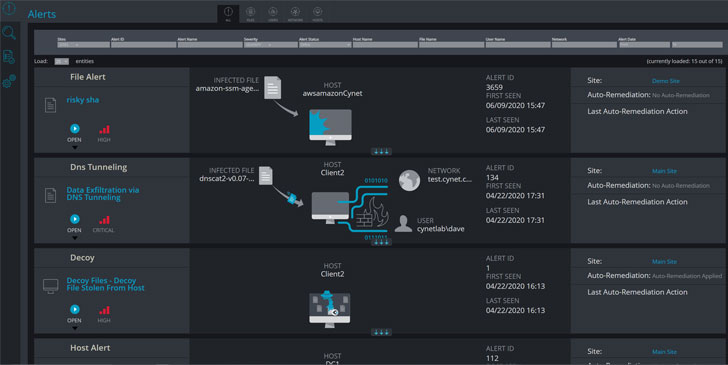This screenshot has width=728, height=365.
Task: Toggle the OPEN status of risky sha alert
Action: point(74,129)
